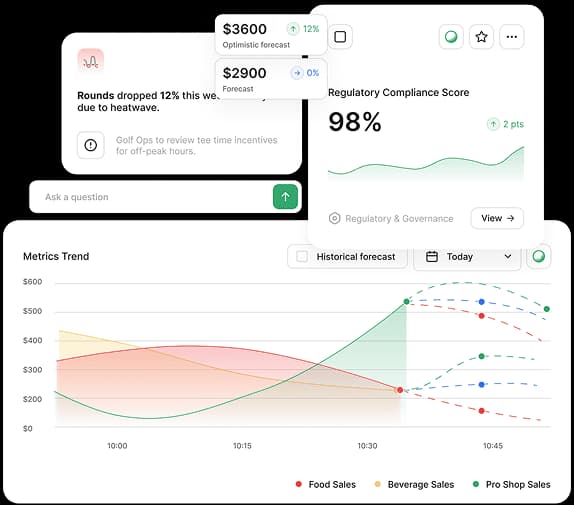
Task: Click the green send arrow button
Action: coord(285,197)
